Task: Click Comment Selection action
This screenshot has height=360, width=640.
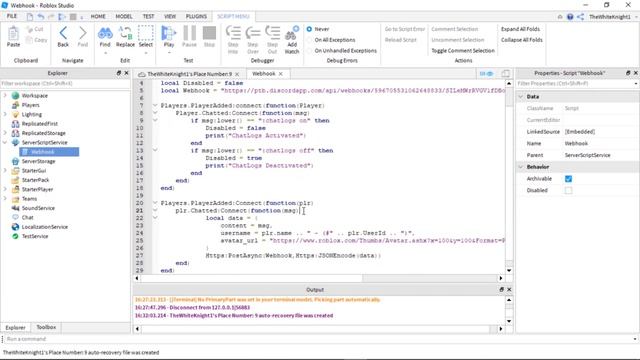Action: tap(454, 29)
